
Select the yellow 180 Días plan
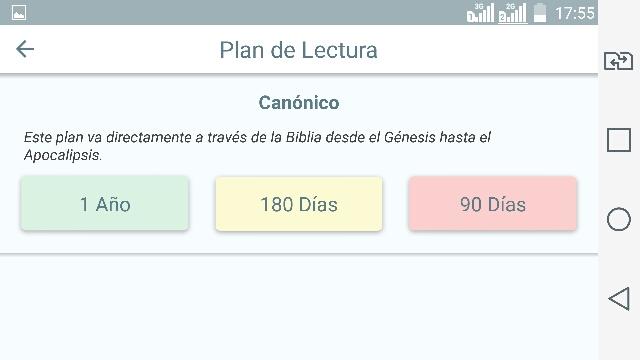(299, 204)
